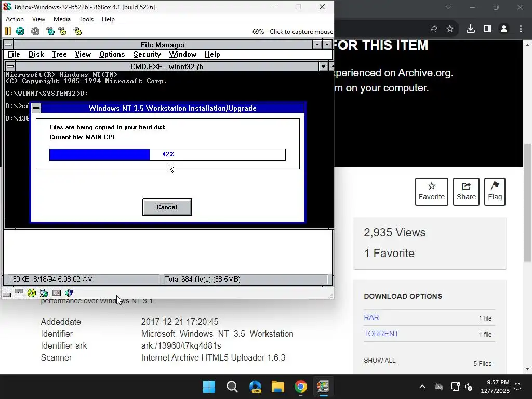Cancel the Windows NT 3.5 file copy

tap(167, 207)
